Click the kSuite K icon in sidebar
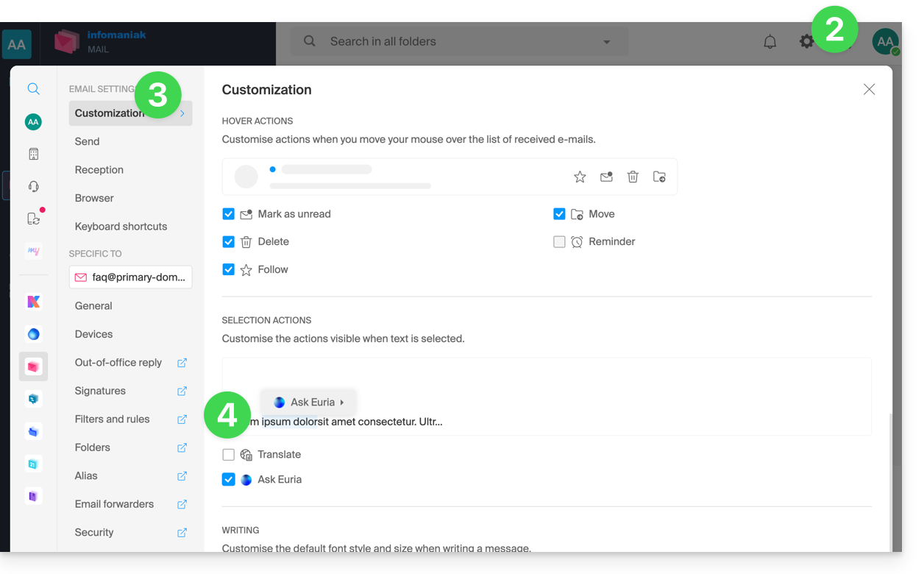 (x=33, y=302)
